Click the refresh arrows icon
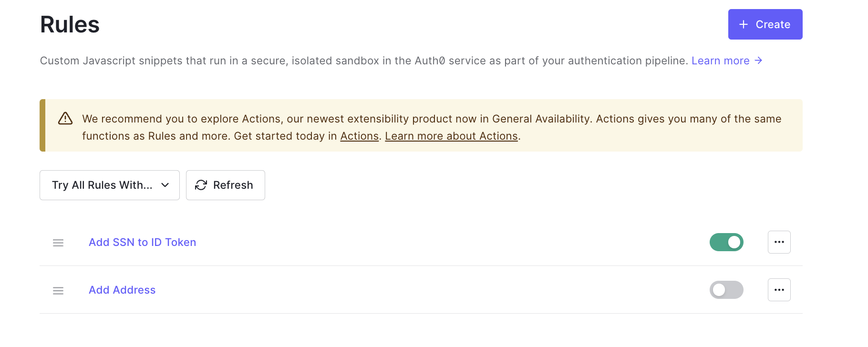Viewport: 868px width, 347px height. pyautogui.click(x=201, y=185)
